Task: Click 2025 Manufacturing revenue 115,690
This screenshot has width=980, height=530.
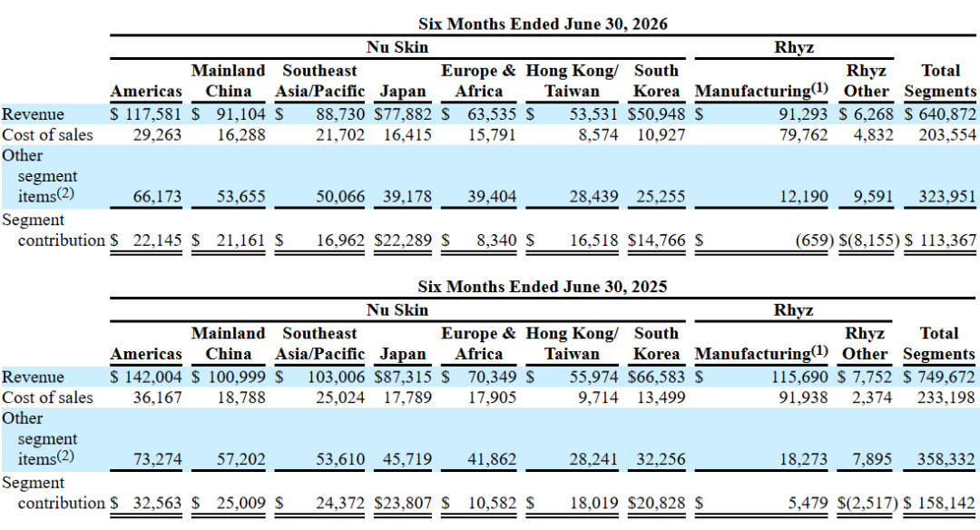Action: (799, 377)
